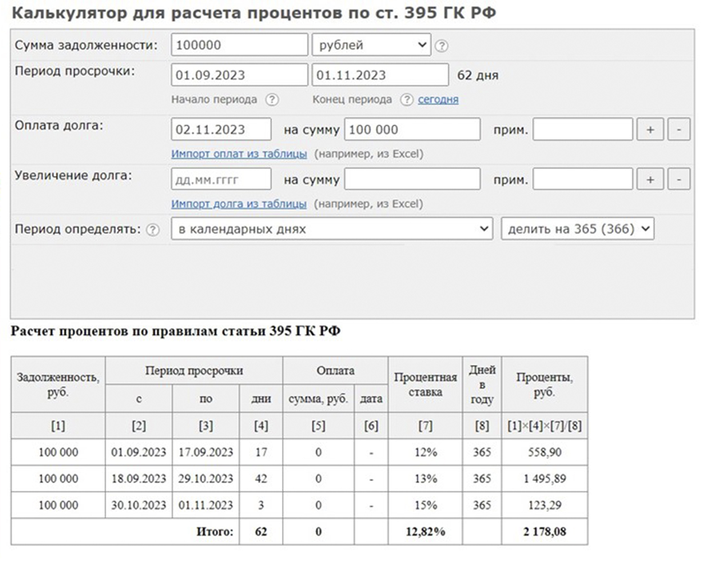Screen dimensions: 728x562
Task: Open 'делить на 365 (366)' dropdown
Action: click(x=577, y=229)
